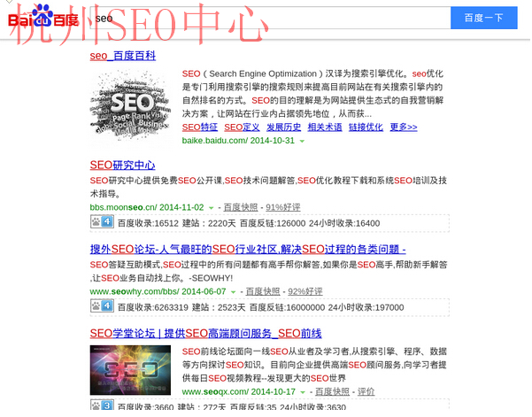The width and height of the screenshot is (532, 417).
Task: Click '百度收录:6263319' stat text
Action: 153,308
